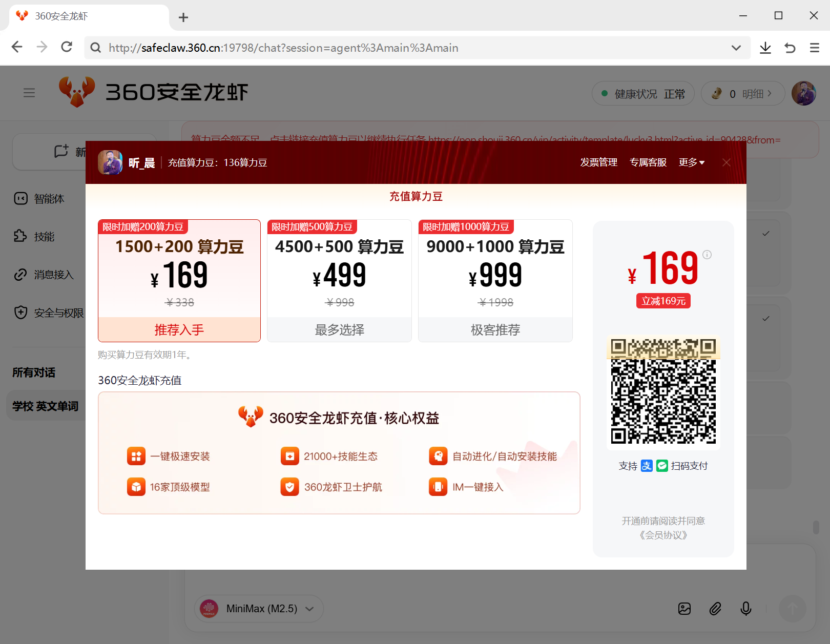Toggle the sidebar collapse icon
The width and height of the screenshot is (830, 644).
click(29, 93)
